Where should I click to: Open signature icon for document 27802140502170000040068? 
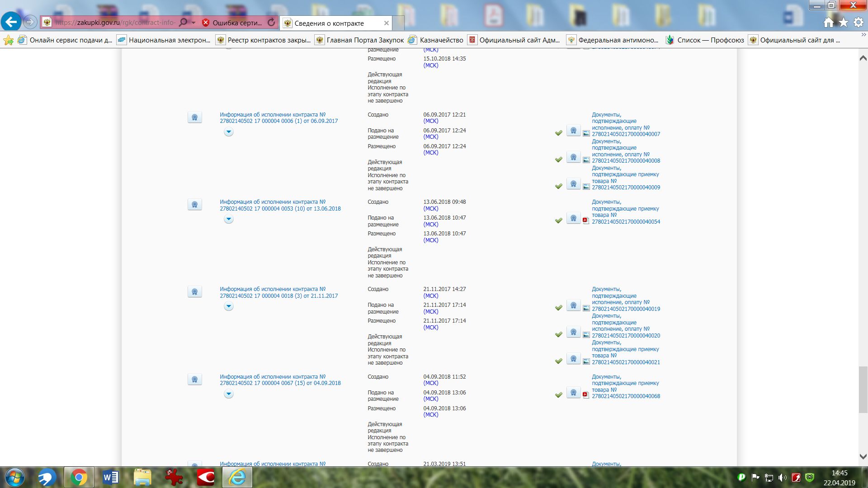(x=573, y=393)
